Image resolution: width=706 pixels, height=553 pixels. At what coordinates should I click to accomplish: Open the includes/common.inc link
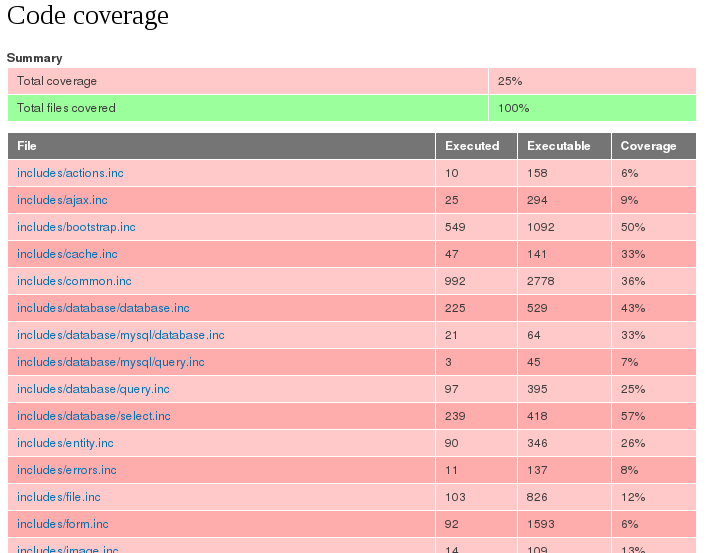click(74, 281)
